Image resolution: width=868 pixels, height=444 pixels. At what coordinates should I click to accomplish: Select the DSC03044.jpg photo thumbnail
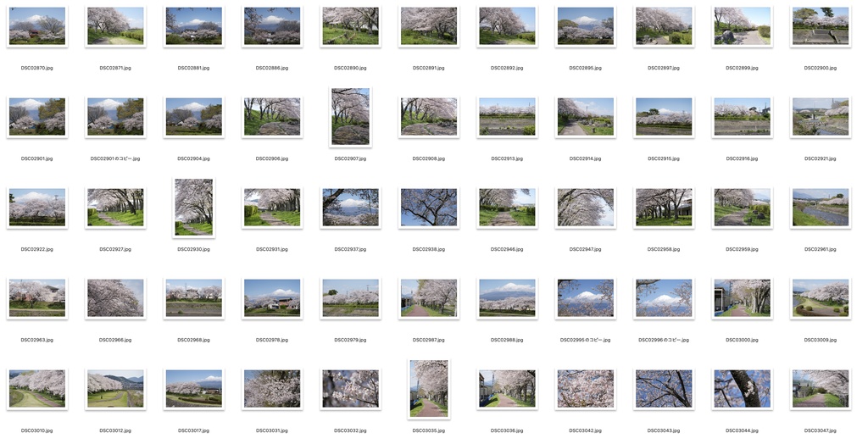(x=742, y=389)
